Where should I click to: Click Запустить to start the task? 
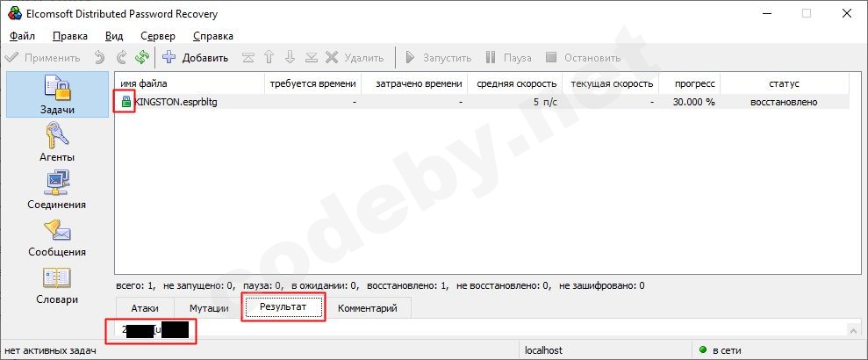(x=438, y=58)
